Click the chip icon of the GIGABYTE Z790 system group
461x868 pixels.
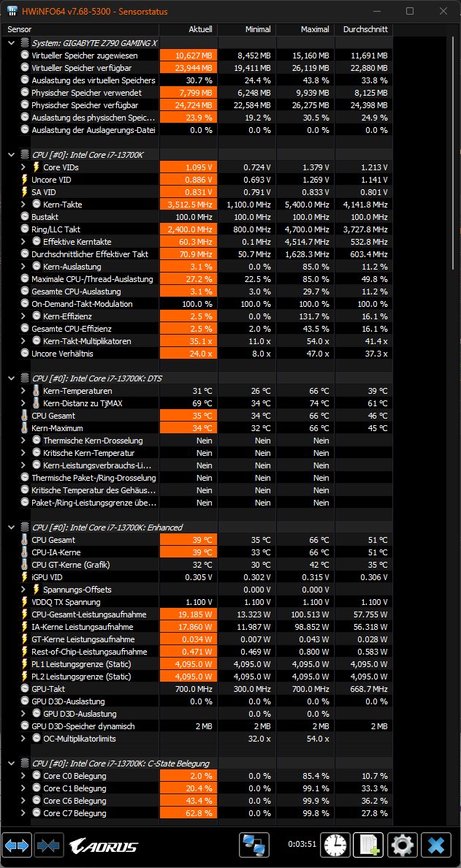24,42
